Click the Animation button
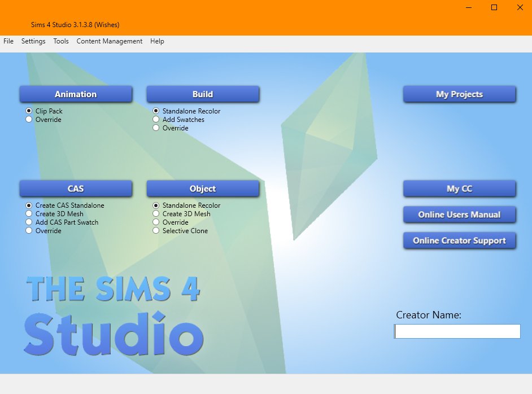This screenshot has width=532, height=394. (x=76, y=94)
